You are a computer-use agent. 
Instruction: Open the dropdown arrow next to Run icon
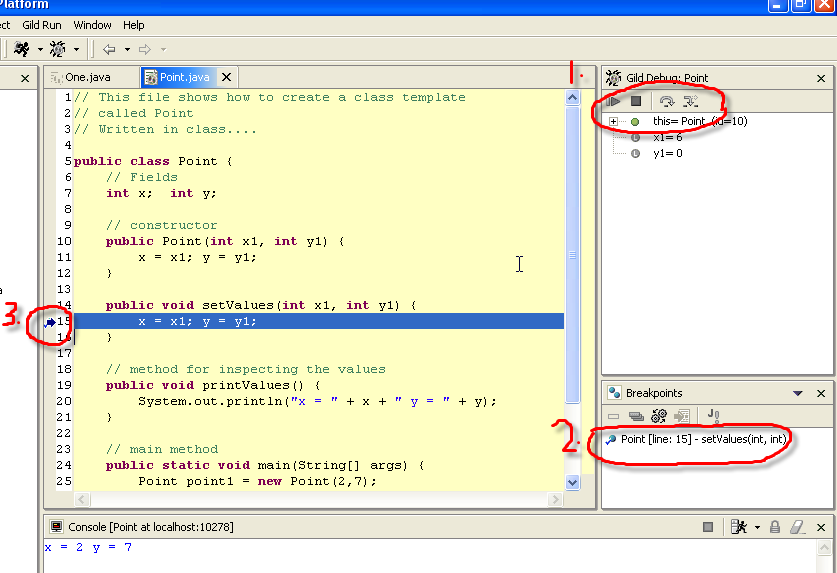(x=40, y=49)
